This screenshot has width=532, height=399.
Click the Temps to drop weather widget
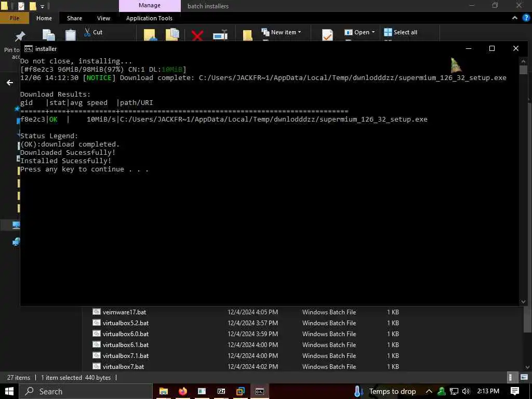[392, 391]
